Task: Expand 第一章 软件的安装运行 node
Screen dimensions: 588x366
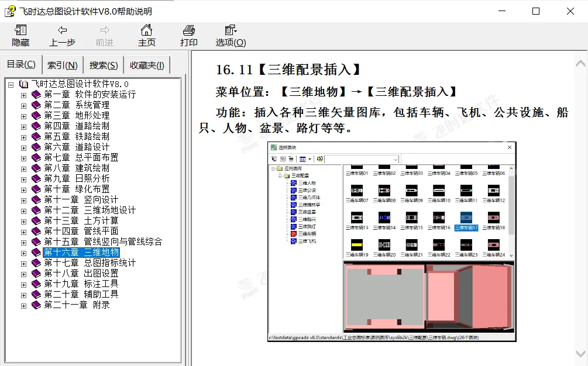Action: [22, 94]
